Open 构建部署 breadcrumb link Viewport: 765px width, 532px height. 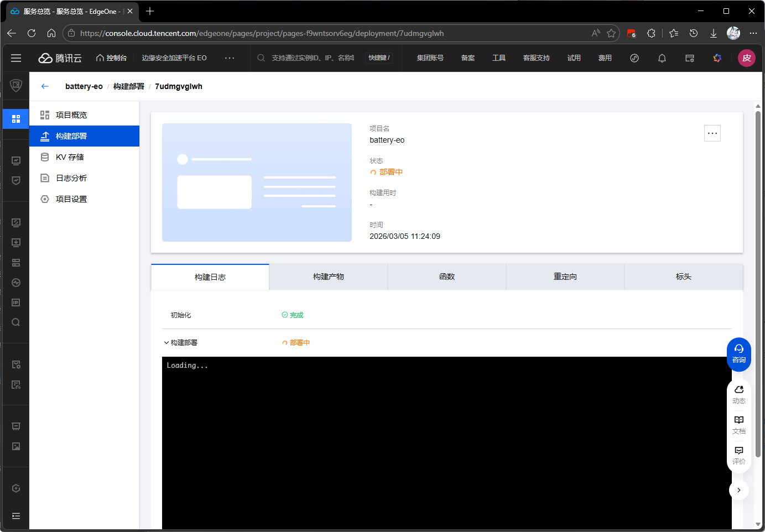129,86
